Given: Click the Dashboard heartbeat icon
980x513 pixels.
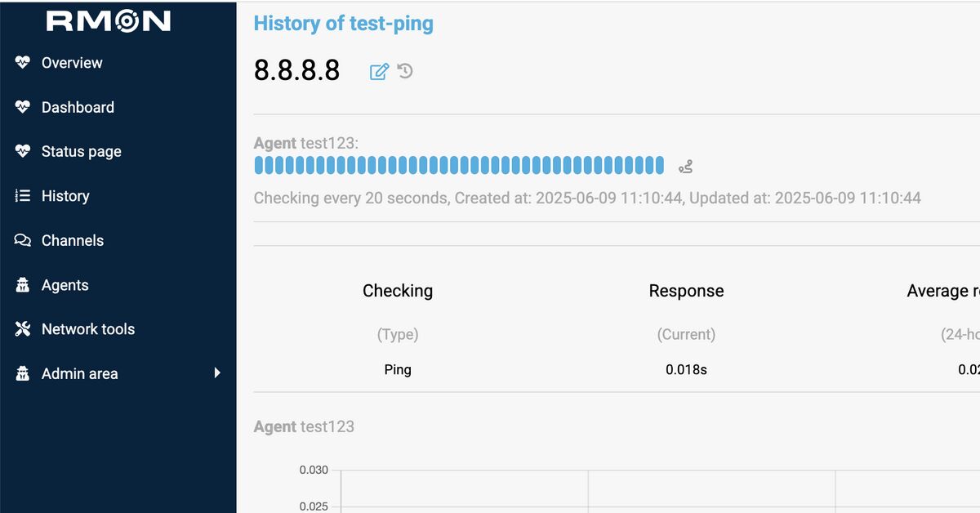Looking at the screenshot, I should coord(23,107).
